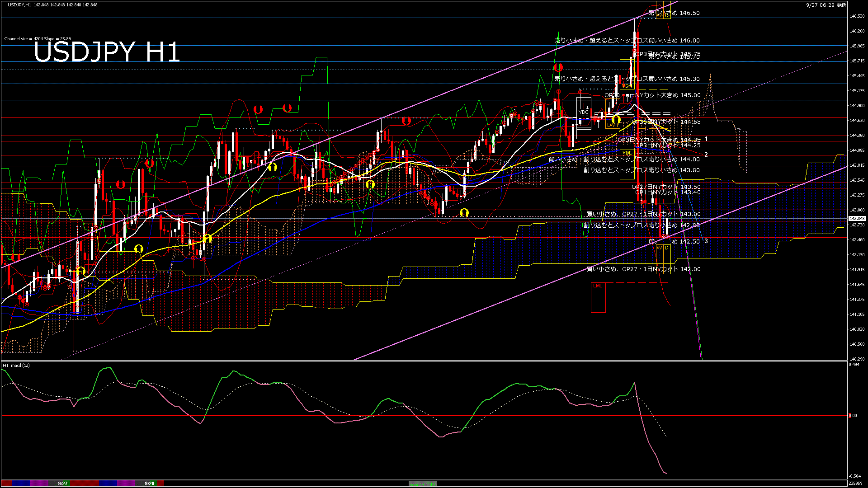Click the 売り小さめ 145.30 stop-loss label
Screen dimensions: 868x488
(x=627, y=79)
